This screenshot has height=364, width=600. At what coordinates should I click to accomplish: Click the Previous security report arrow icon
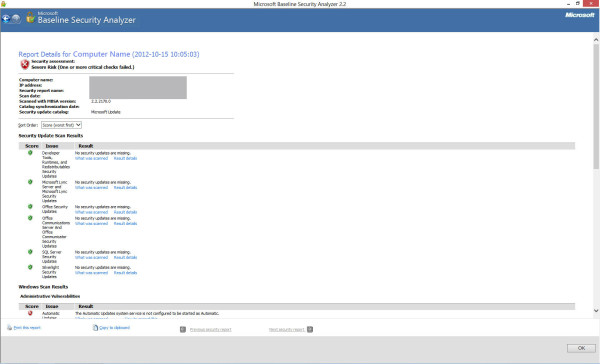[183, 330]
